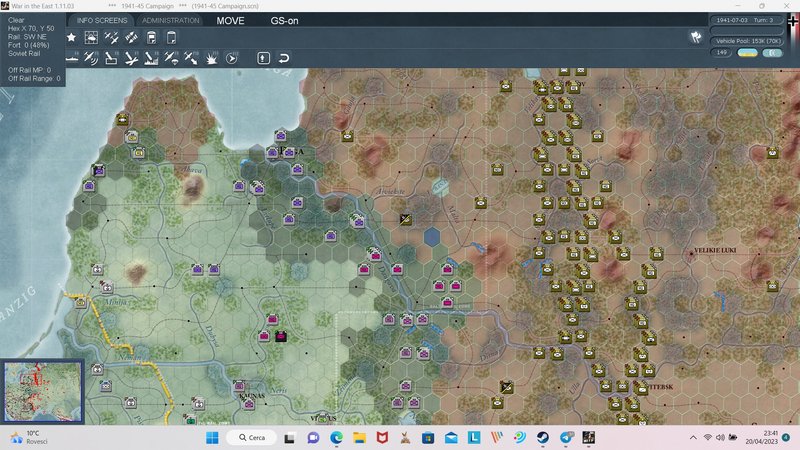
Task: Open File Explorer from taskbar
Action: pyautogui.click(x=359, y=437)
